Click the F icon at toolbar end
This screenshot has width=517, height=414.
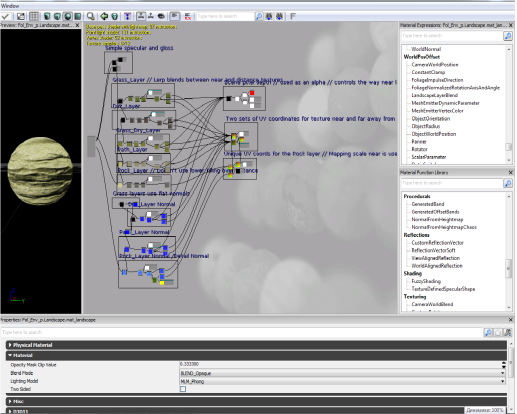point(293,16)
